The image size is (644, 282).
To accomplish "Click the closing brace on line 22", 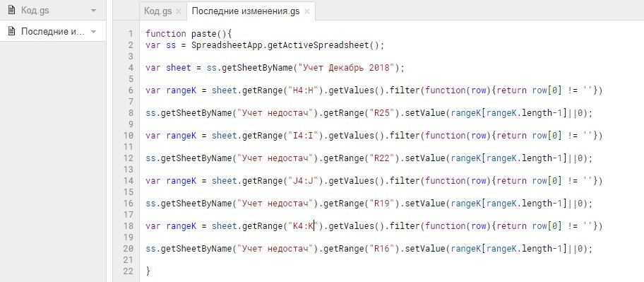I will 148,271.
